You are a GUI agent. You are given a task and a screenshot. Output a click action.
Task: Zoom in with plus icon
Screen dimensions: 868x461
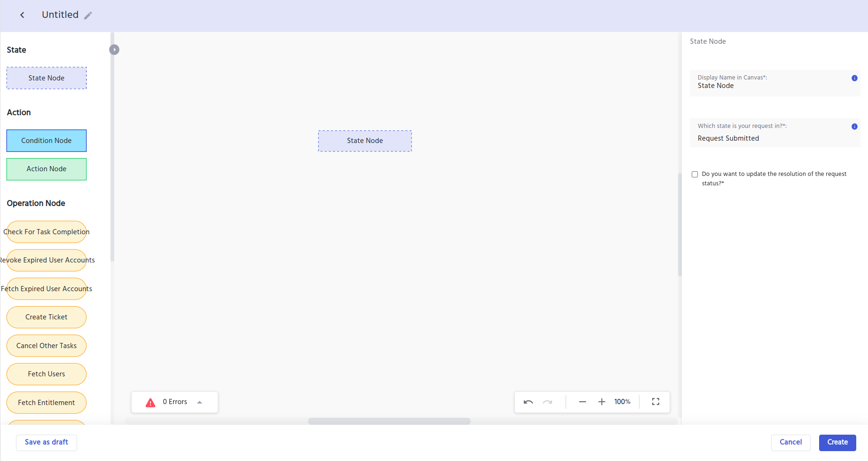pos(601,402)
